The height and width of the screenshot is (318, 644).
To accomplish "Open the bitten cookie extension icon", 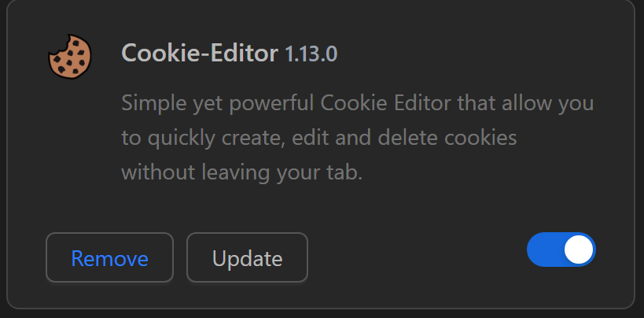I will [70, 57].
